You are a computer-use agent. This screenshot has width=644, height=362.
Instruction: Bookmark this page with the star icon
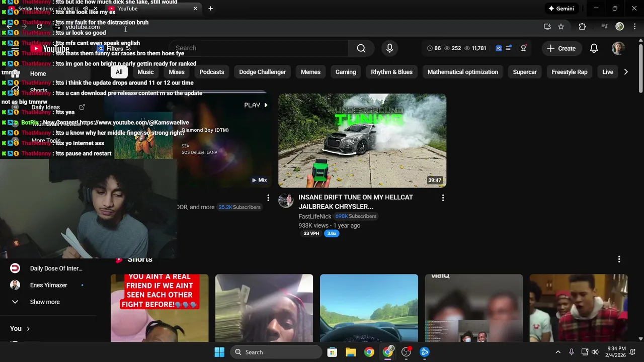561,27
